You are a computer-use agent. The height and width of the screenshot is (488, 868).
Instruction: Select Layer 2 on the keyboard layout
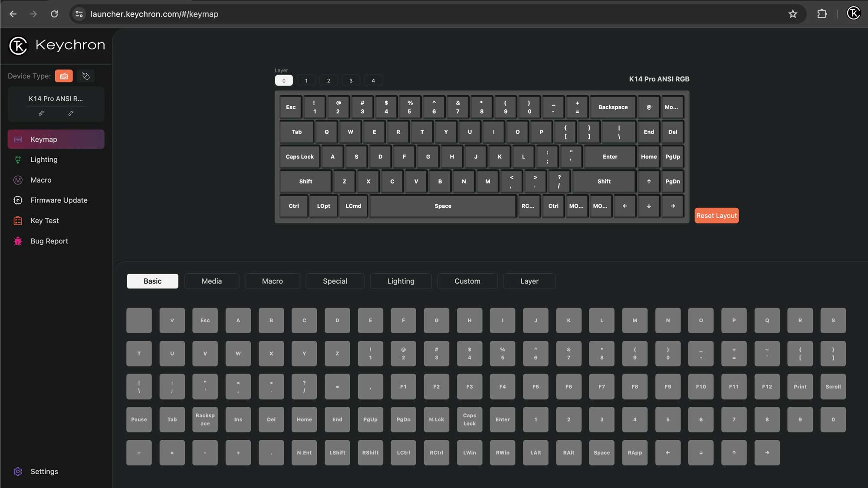(329, 79)
